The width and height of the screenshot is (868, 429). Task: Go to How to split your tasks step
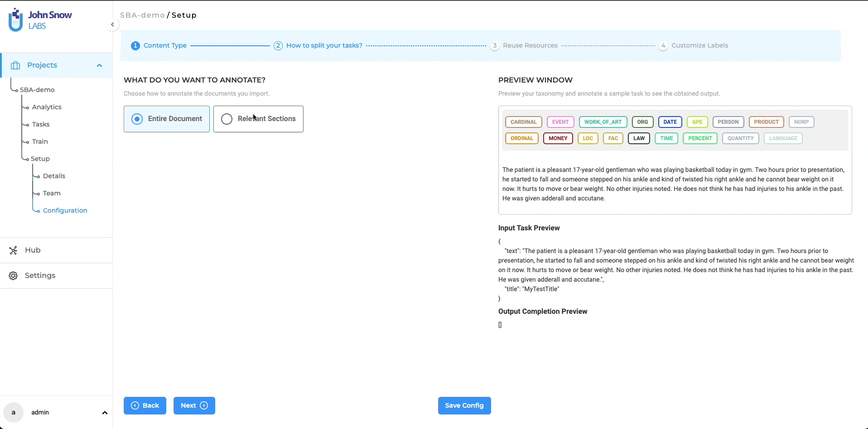point(324,46)
